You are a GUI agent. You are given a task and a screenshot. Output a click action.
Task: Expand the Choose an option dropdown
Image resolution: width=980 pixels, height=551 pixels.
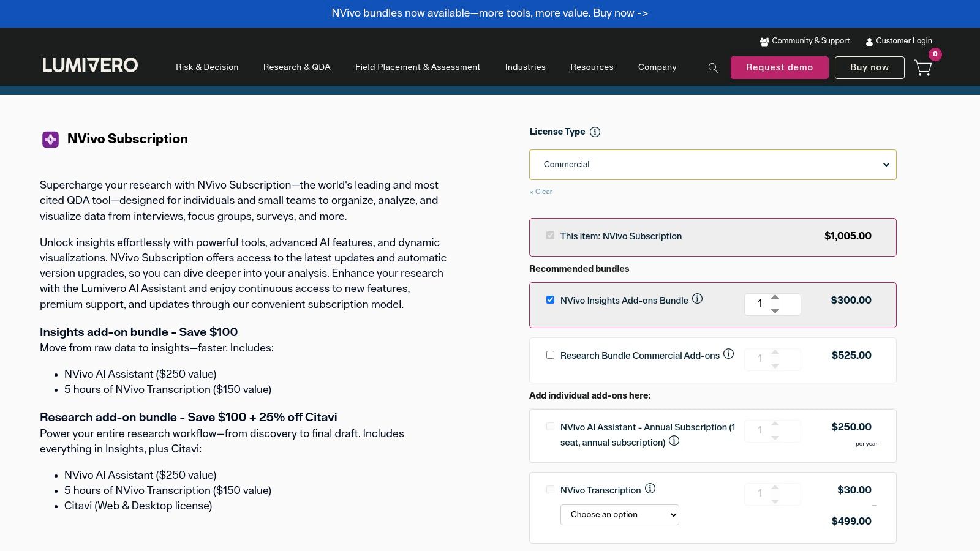619,515
